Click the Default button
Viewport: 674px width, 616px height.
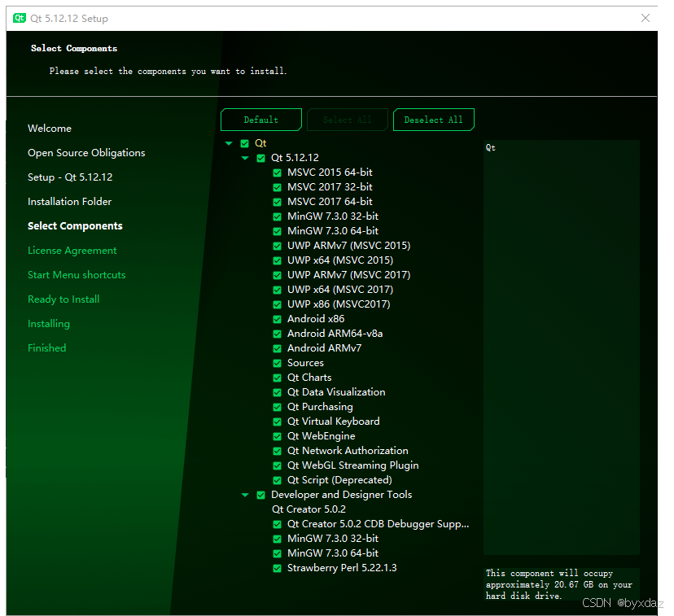261,120
